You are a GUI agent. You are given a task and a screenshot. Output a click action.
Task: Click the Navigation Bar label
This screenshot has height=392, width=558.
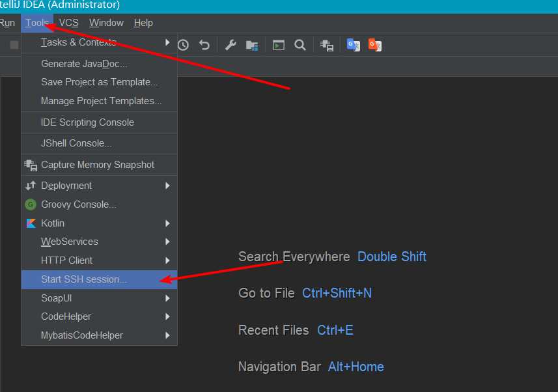279,367
